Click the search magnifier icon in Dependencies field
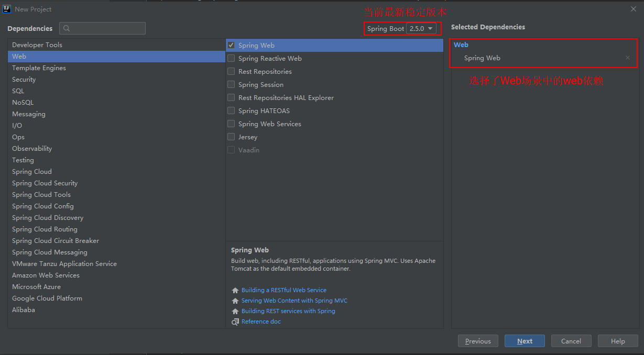The image size is (644, 355). coord(67,28)
